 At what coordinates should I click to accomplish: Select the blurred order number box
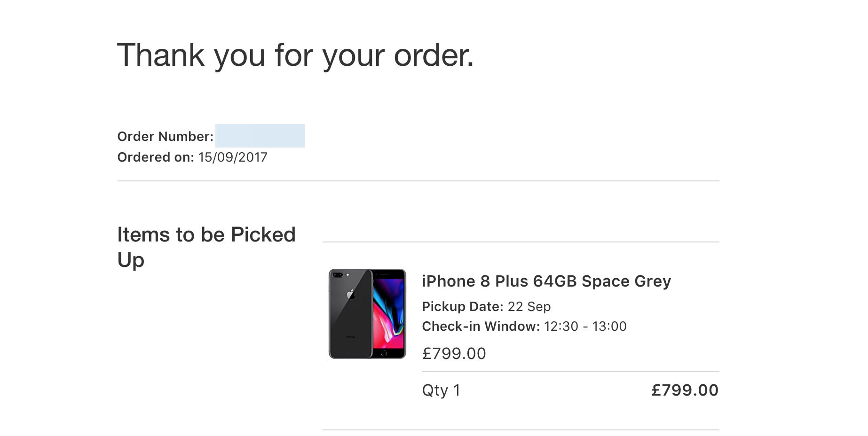[260, 136]
